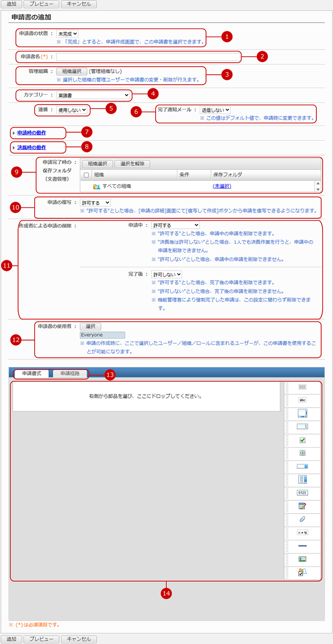Screen dimensions: 333x644
Task: Click 組織選択 button in the save folder table
Action: coord(98,164)
